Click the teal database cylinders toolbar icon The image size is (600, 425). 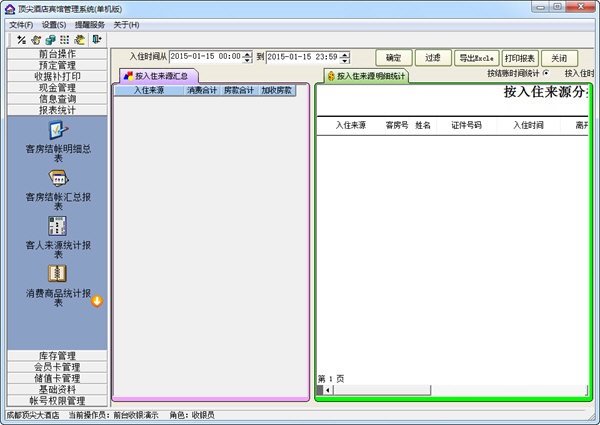point(51,39)
